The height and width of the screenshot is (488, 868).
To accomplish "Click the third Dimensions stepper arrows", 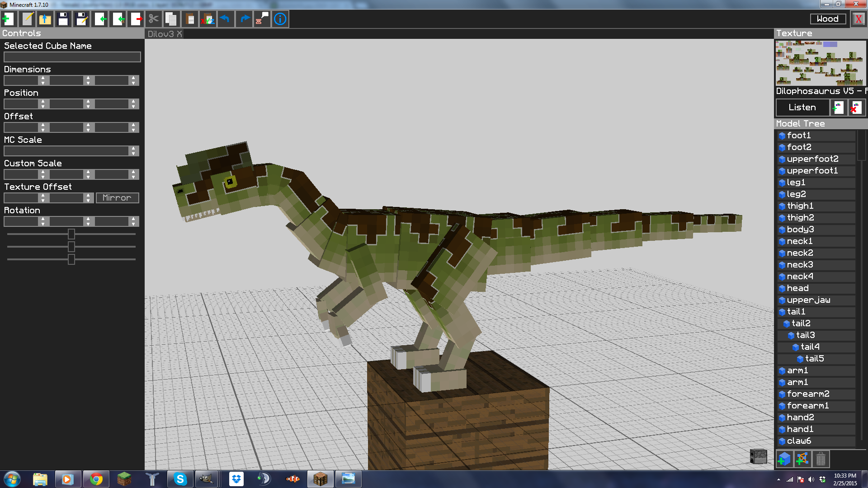I will [x=133, y=80].
